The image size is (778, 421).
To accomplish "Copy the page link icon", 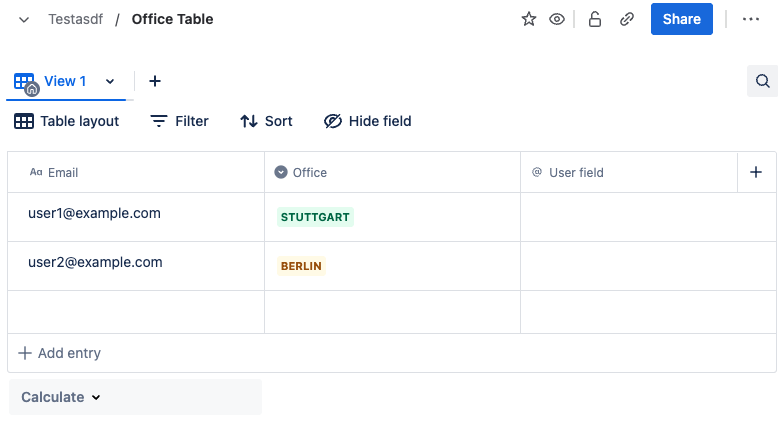I will [x=627, y=19].
